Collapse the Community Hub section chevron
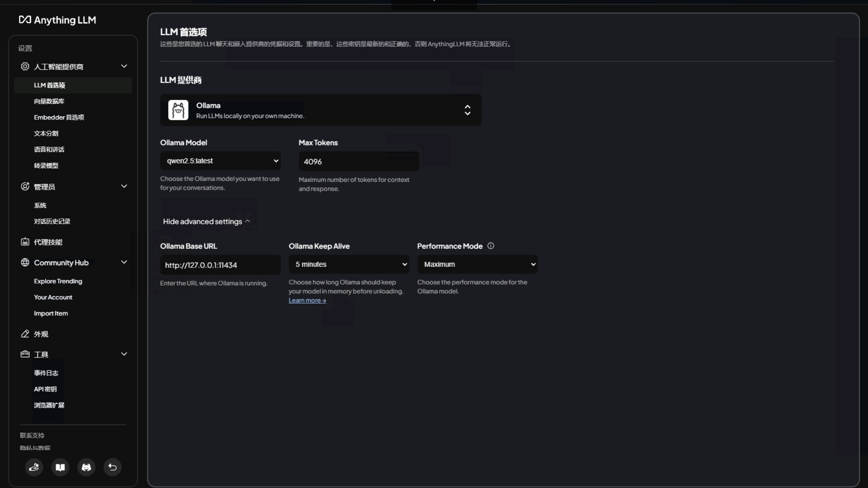This screenshot has height=488, width=868. click(x=124, y=262)
